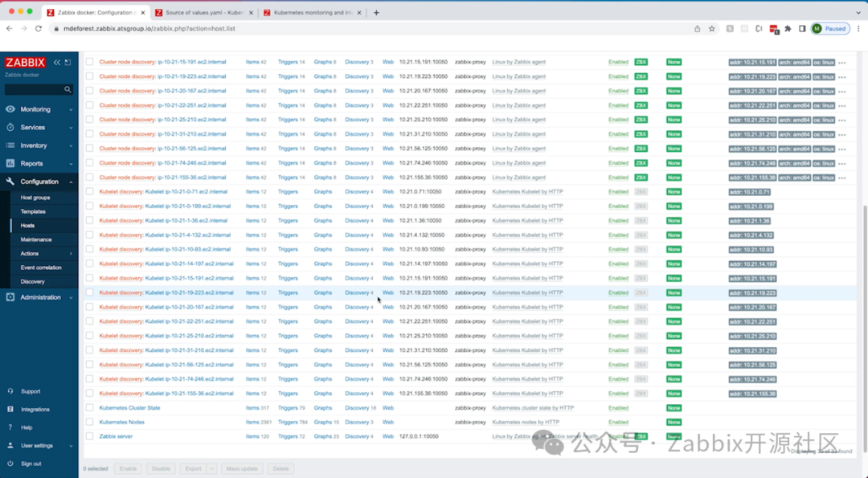The image size is (868, 478).
Task: Open the row menu dots for 10.21.15.191 cluster node
Action: point(842,63)
